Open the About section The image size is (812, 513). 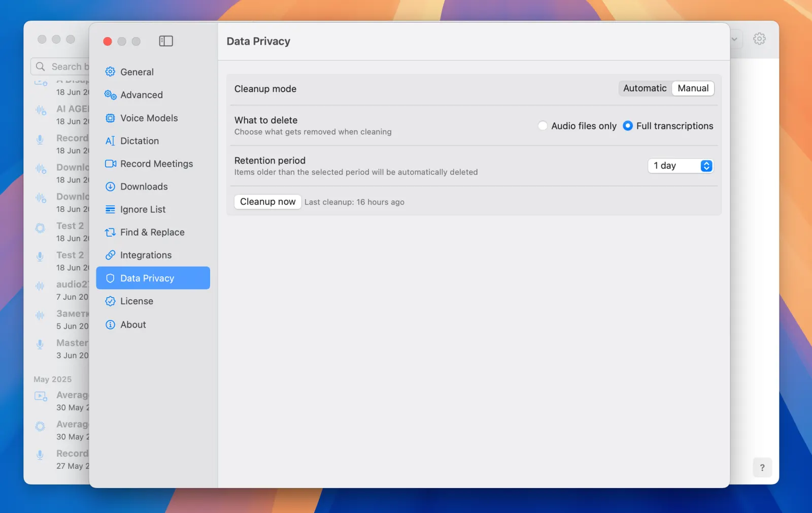coord(153,325)
